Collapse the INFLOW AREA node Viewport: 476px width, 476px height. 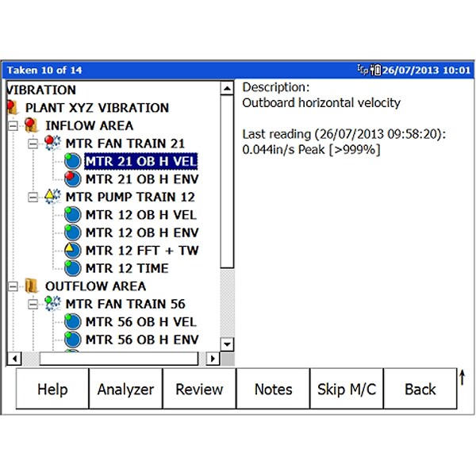click(x=13, y=125)
